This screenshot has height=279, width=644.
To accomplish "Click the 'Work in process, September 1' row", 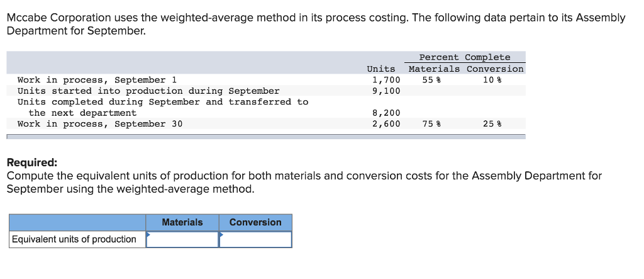I will click(266, 80).
